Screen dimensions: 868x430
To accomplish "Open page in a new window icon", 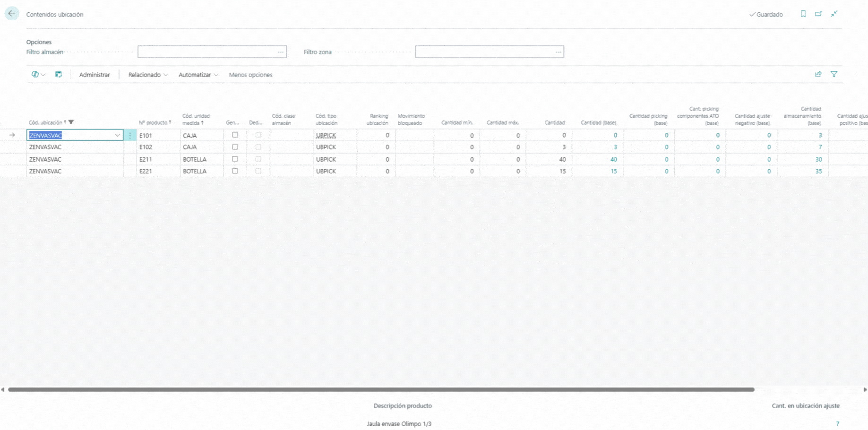I will pyautogui.click(x=818, y=14).
